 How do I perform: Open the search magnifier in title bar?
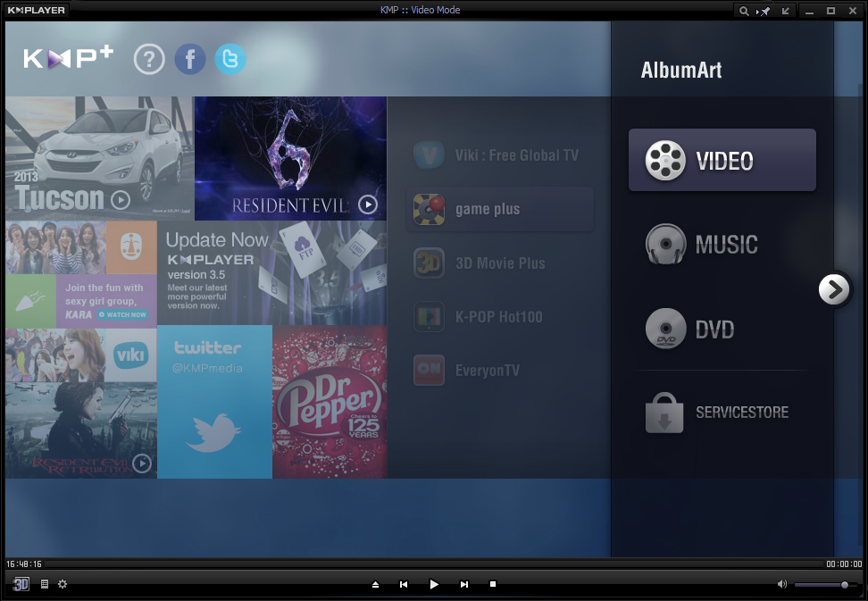[x=744, y=11]
